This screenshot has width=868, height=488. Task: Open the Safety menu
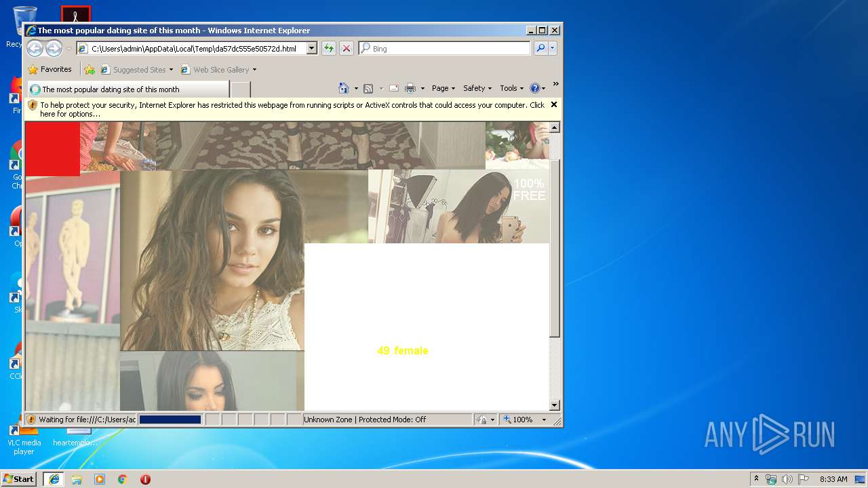click(x=477, y=88)
